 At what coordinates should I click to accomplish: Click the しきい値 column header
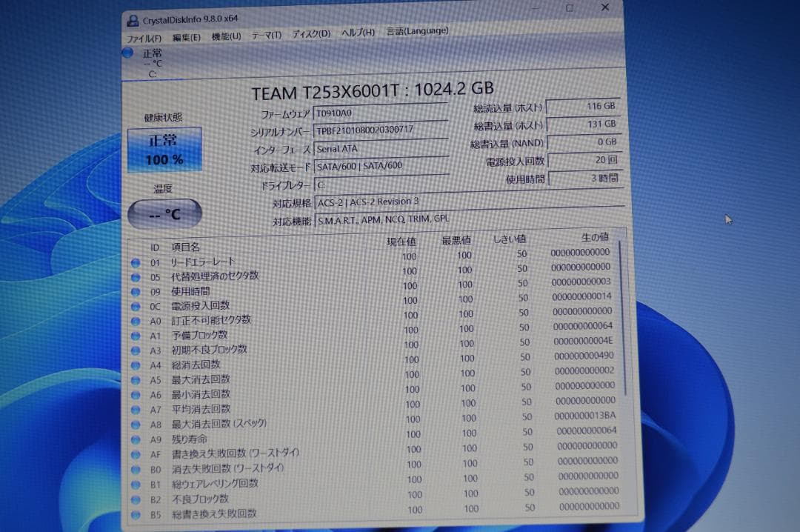509,239
